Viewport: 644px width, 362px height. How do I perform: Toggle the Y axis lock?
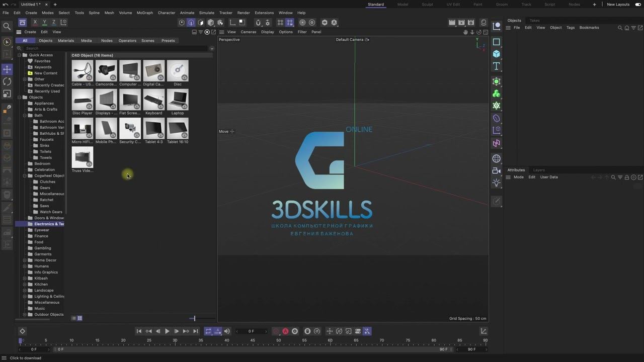coord(44,22)
